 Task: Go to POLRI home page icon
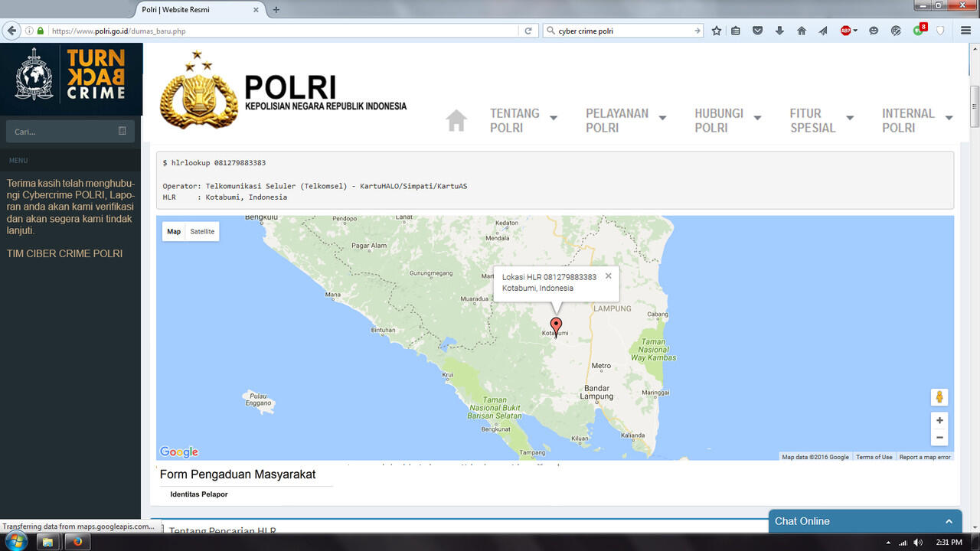pyautogui.click(x=456, y=121)
